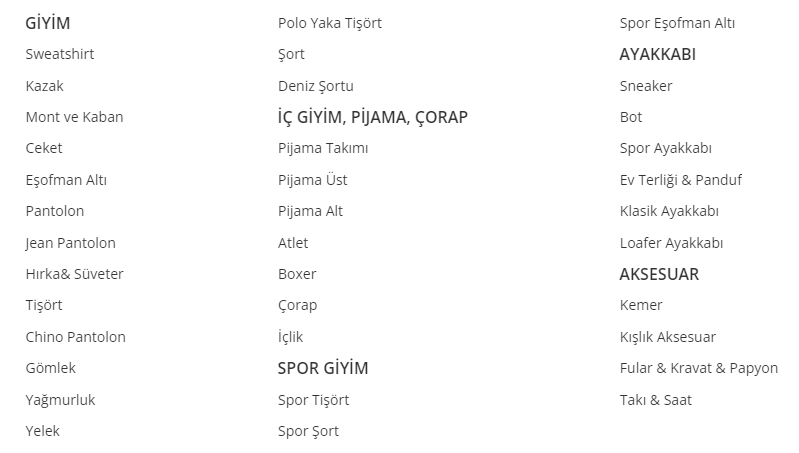799x453 pixels.
Task: Click the SPOR GİYİM heading
Action: pyautogui.click(x=323, y=368)
